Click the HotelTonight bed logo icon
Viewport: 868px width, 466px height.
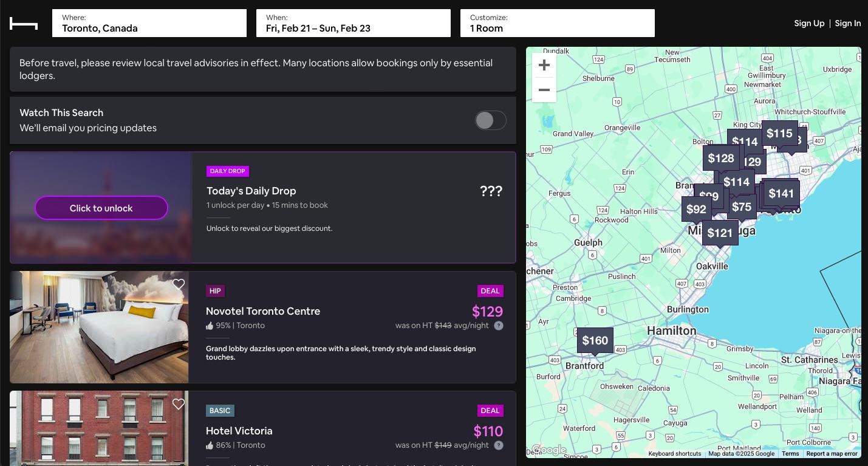click(24, 23)
